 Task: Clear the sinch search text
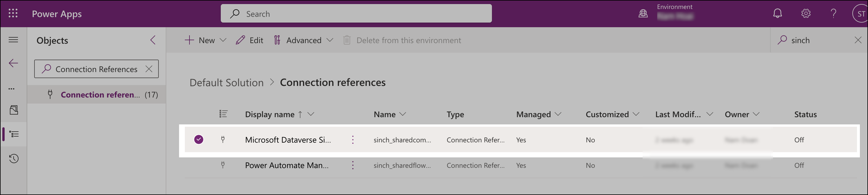click(x=858, y=40)
